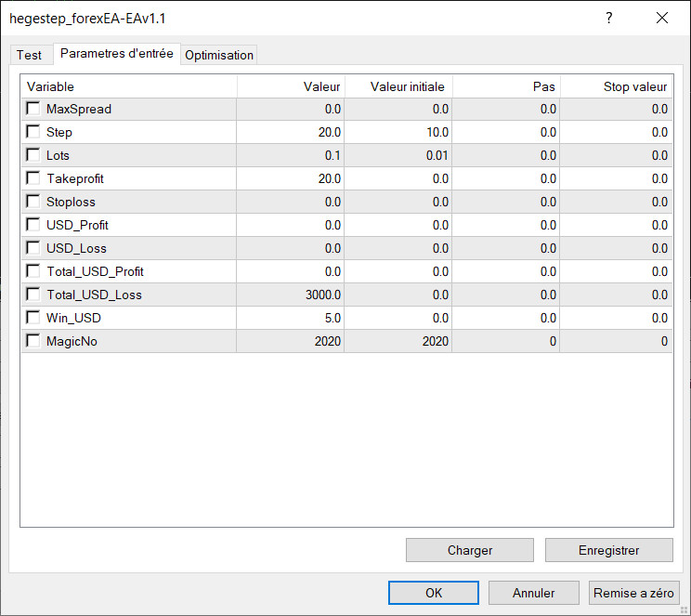Select the Parametres d'entrée tab
Image resolution: width=691 pixels, height=616 pixels.
pos(117,54)
